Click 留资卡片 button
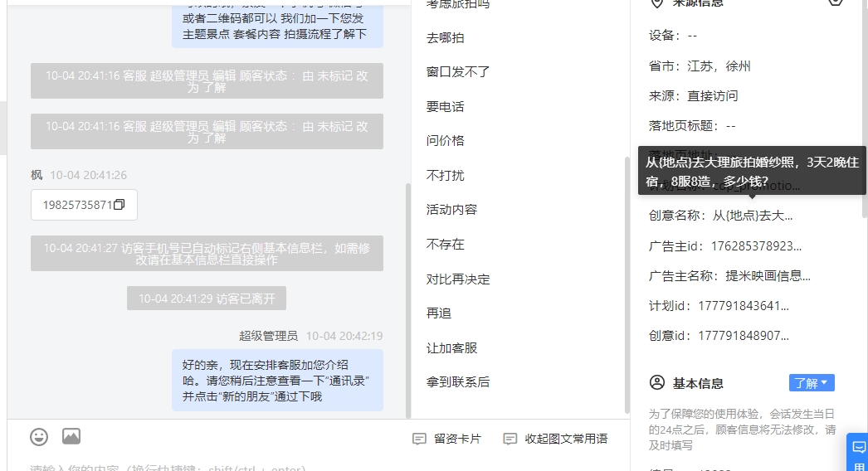The height and width of the screenshot is (471, 868). [447, 439]
